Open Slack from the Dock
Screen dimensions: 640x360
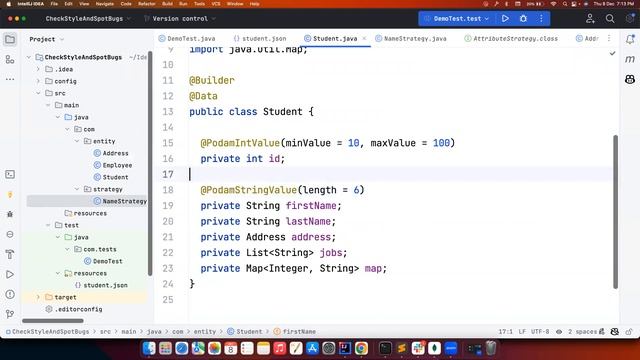tap(418, 348)
